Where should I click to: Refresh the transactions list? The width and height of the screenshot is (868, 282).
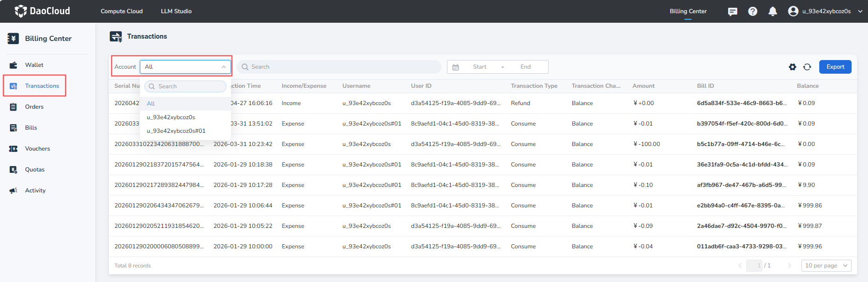[x=807, y=67]
